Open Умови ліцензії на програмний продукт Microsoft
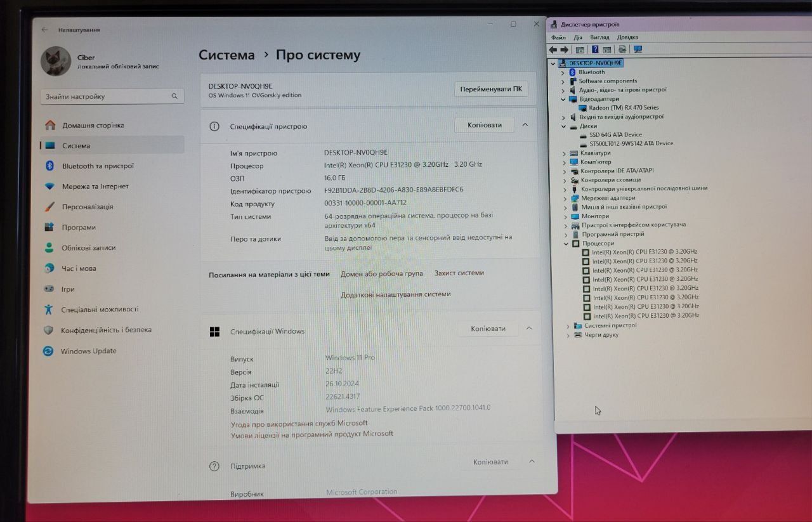Screen dimensions: 812x522 (x=311, y=434)
